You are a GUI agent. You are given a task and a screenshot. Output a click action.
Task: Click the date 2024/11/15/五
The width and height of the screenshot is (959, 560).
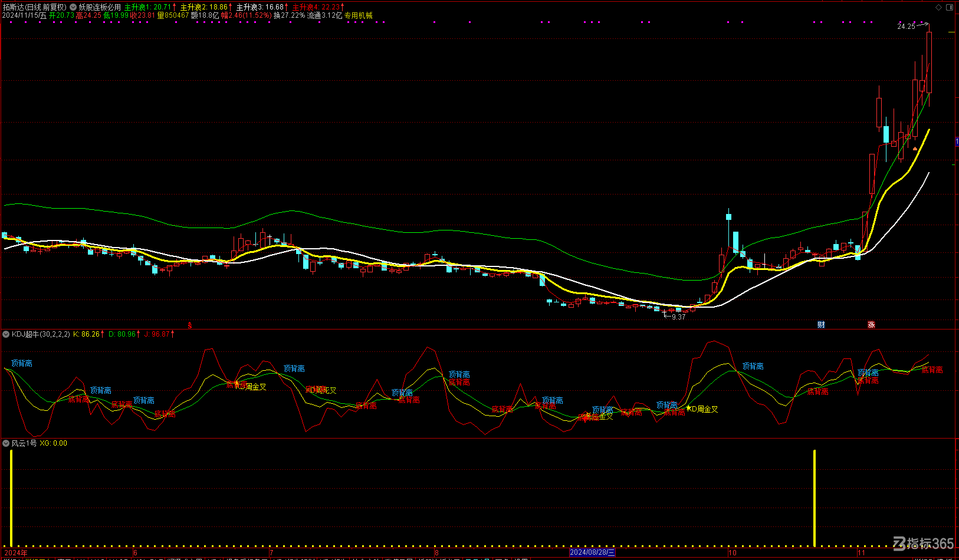24,16
